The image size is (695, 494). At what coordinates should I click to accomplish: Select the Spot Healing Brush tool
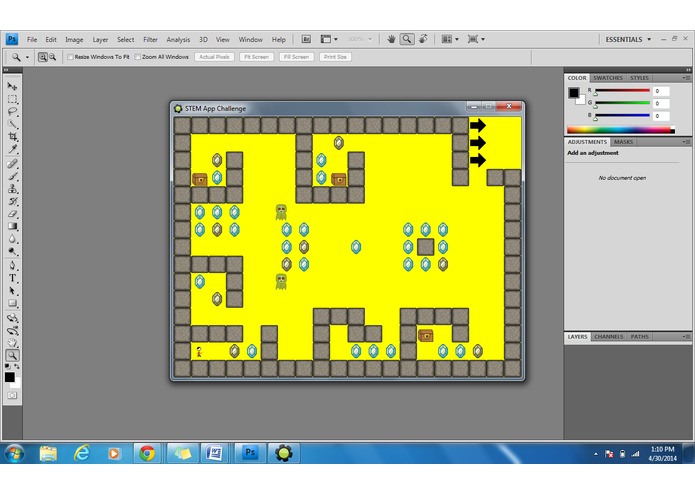[x=12, y=164]
